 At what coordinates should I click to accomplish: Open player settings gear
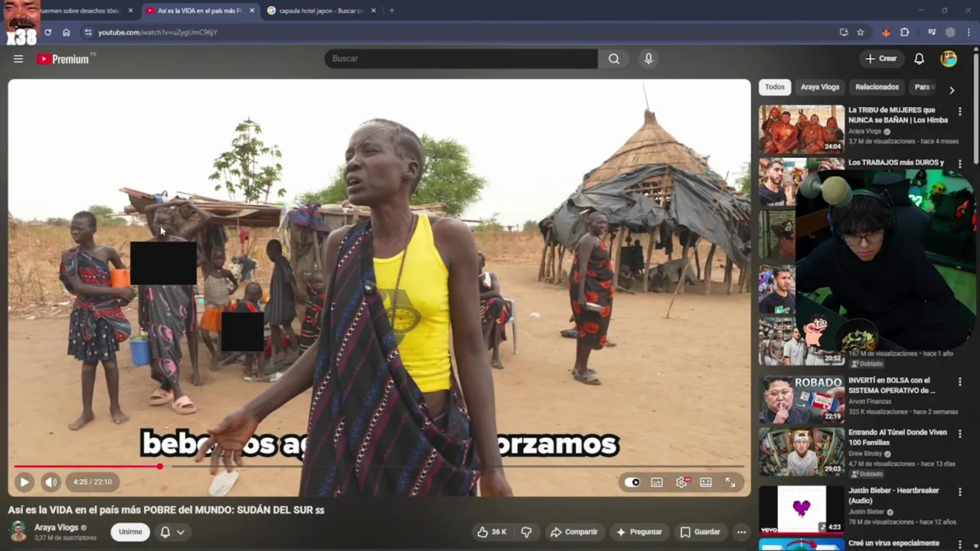(x=681, y=482)
